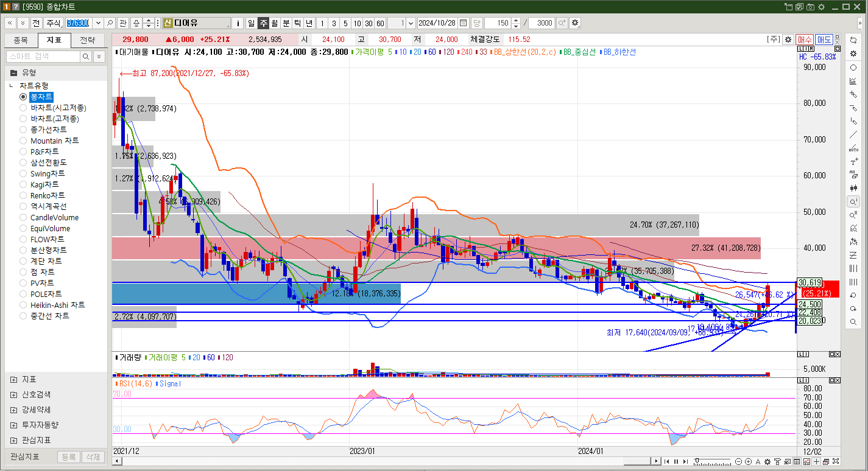The image size is (868, 471).
Task: Switch to the 전략 tab
Action: click(88, 41)
